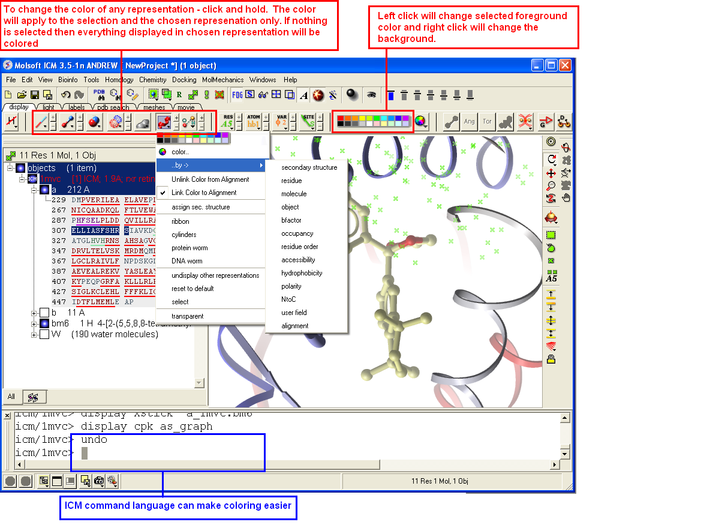
Task: Toggle CPK space-filling sphere representation
Action: click(94, 123)
